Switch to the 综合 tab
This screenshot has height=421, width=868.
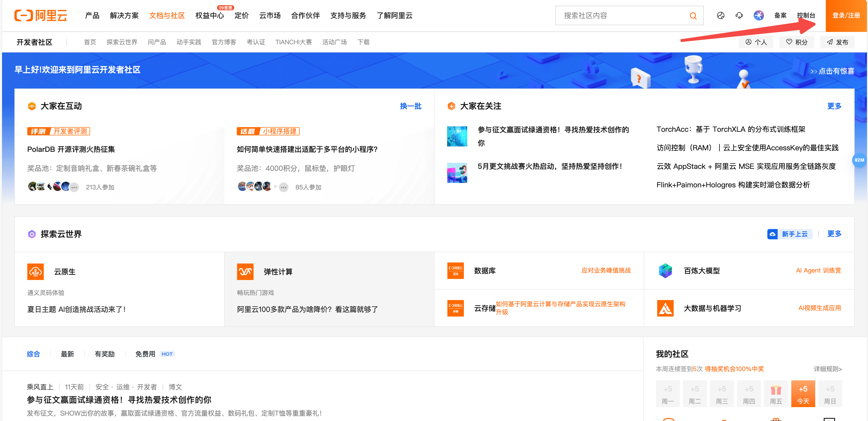click(33, 354)
